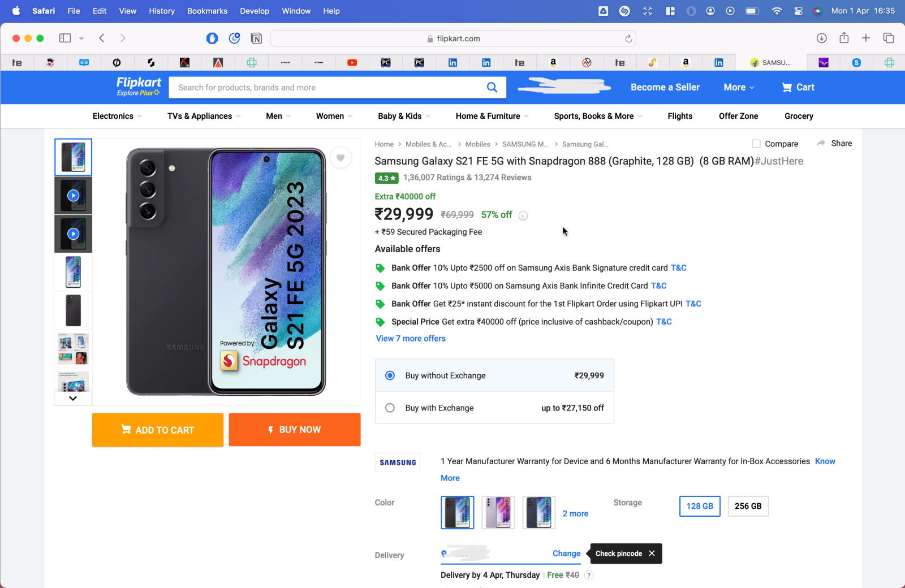Open Flights page

[x=680, y=116]
